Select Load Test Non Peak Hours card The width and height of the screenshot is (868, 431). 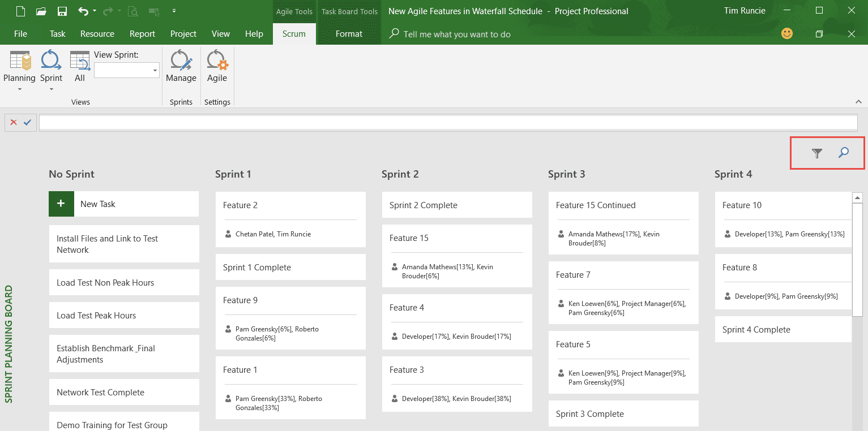click(x=124, y=282)
